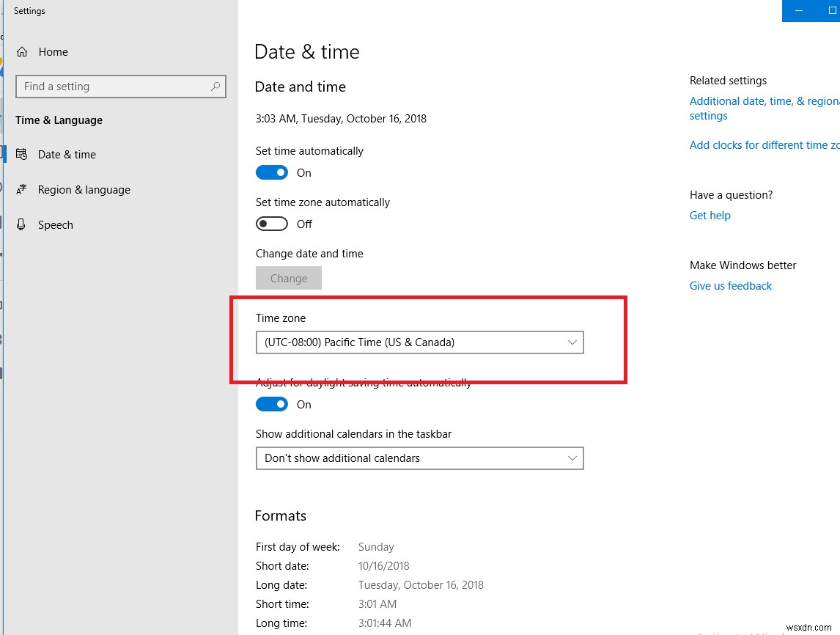Turn off Set time automatically
The image size is (840, 635).
[272, 172]
